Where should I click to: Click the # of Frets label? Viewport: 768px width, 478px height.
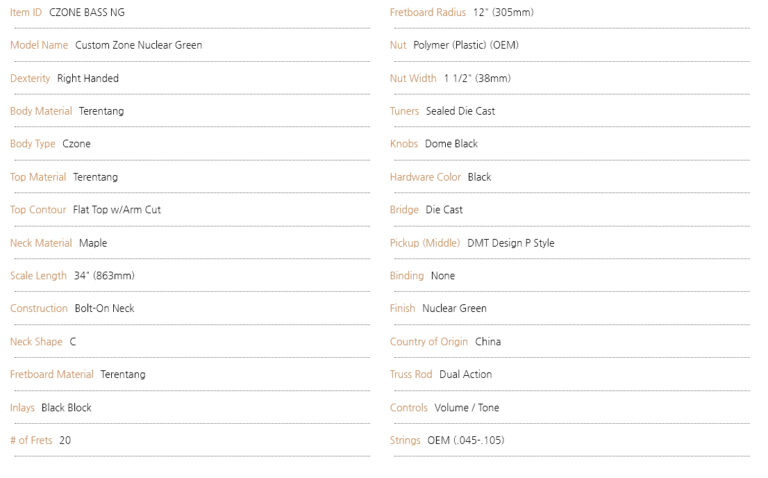coord(31,440)
